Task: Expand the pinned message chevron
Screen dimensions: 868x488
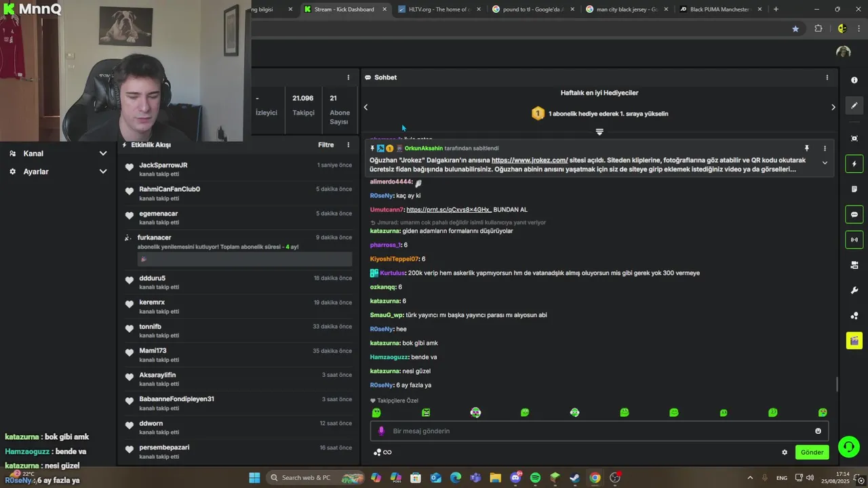Action: tap(825, 163)
